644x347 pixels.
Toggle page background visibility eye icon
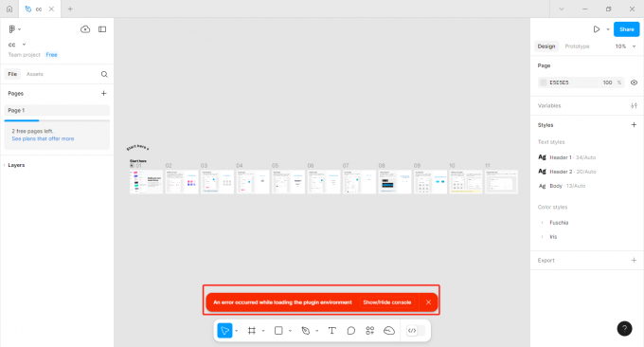click(634, 82)
